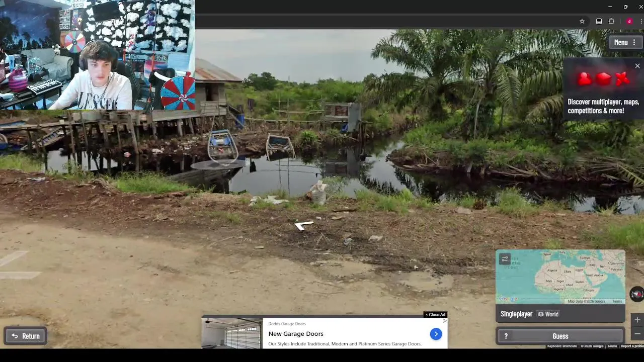Click the New Garage Doors ad headline

click(x=296, y=334)
